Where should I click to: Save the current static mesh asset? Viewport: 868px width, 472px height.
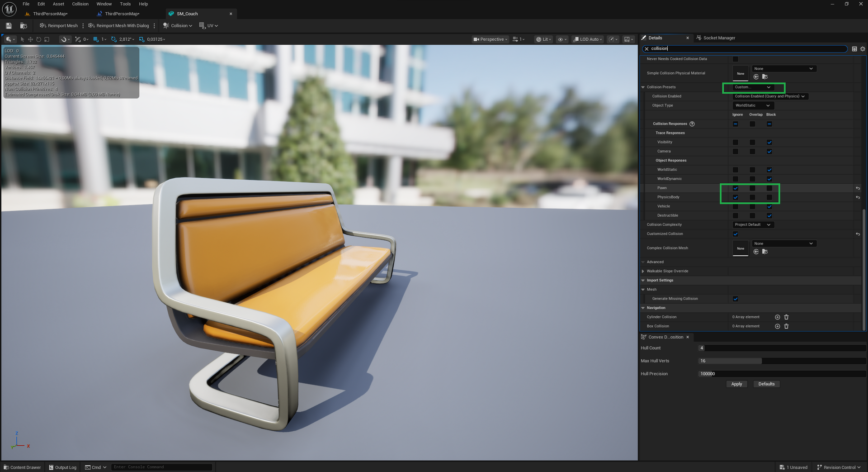coord(9,26)
